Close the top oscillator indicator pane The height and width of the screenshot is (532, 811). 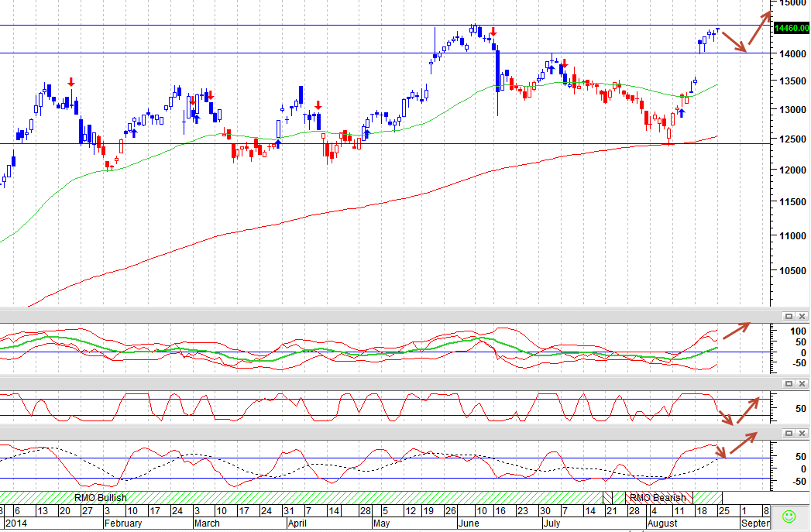coord(802,316)
